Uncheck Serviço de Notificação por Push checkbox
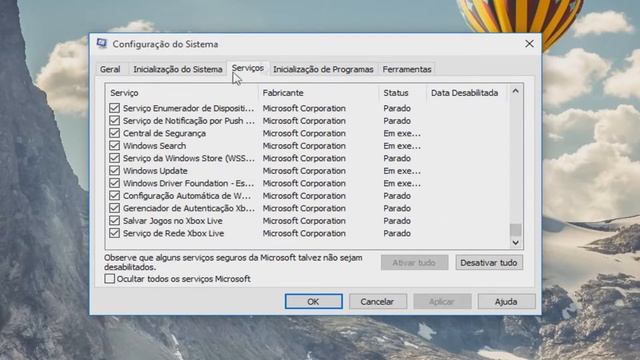This screenshot has height=360, width=640. point(114,121)
